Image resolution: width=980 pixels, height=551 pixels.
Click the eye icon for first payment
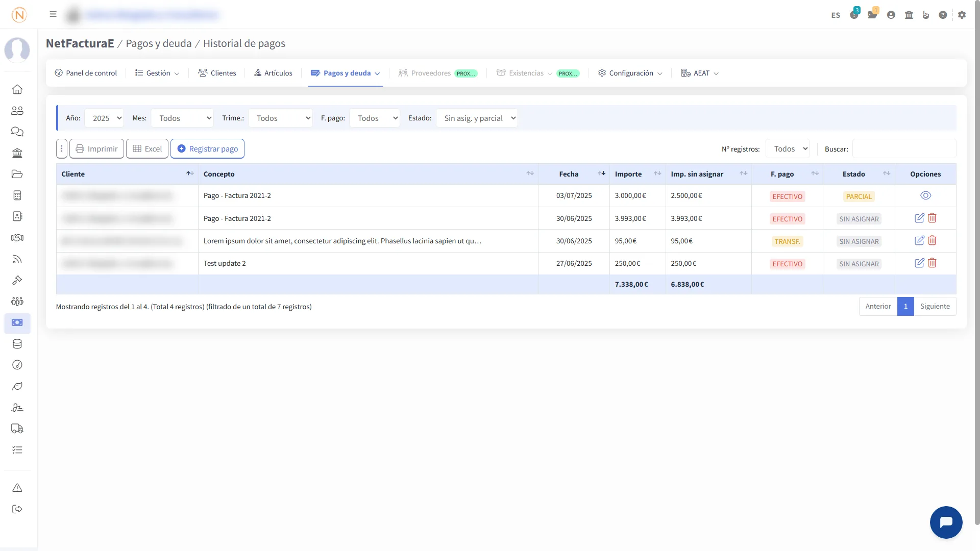pyautogui.click(x=925, y=195)
